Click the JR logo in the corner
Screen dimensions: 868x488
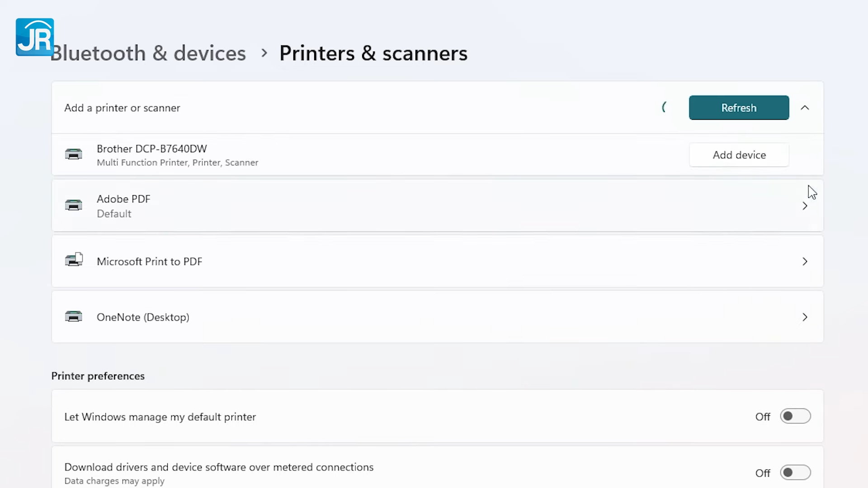point(35,37)
